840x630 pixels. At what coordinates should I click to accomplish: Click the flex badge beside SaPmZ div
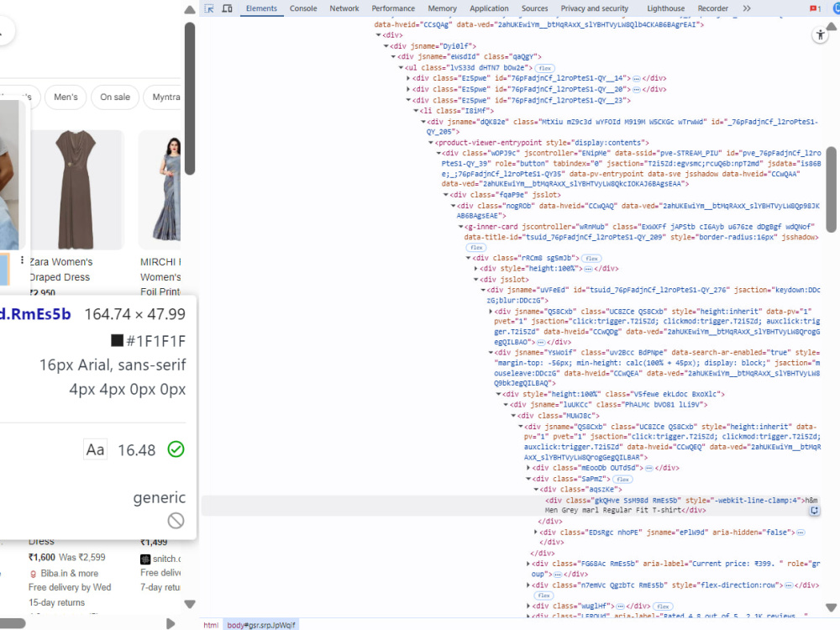point(622,480)
